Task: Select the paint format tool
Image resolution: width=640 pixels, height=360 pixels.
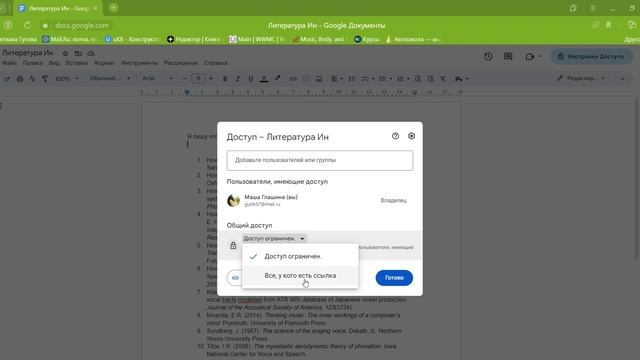Action: pos(45,78)
